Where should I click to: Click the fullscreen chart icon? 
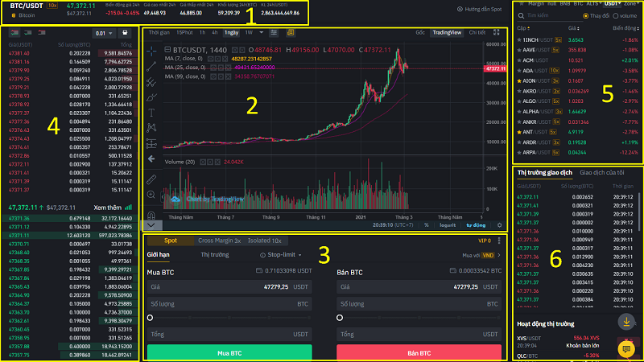[497, 32]
